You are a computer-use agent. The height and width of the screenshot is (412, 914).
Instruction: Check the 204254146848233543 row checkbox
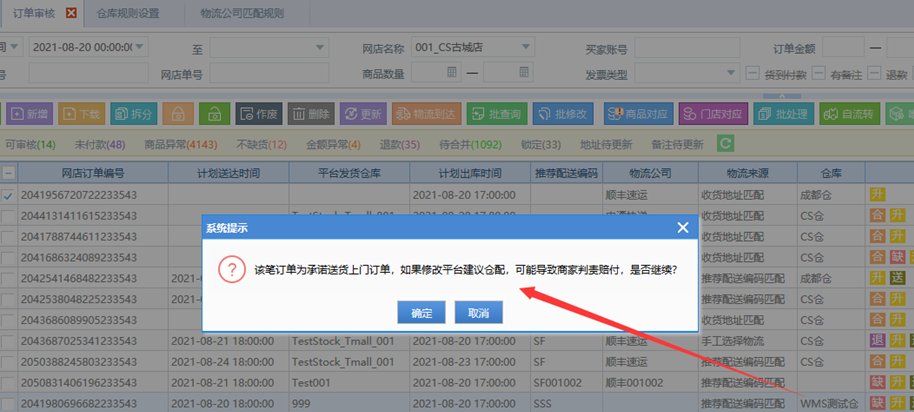pyautogui.click(x=8, y=279)
